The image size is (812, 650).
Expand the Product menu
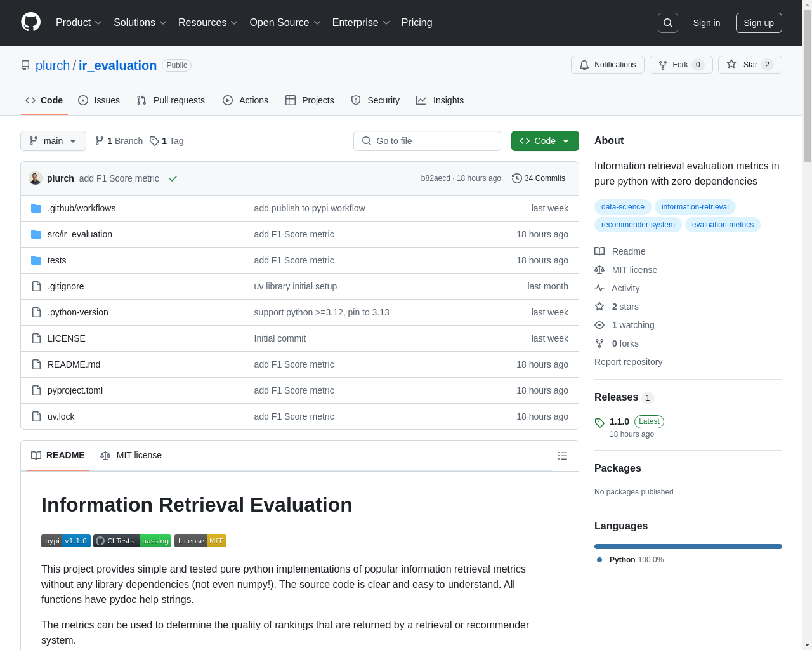click(79, 23)
